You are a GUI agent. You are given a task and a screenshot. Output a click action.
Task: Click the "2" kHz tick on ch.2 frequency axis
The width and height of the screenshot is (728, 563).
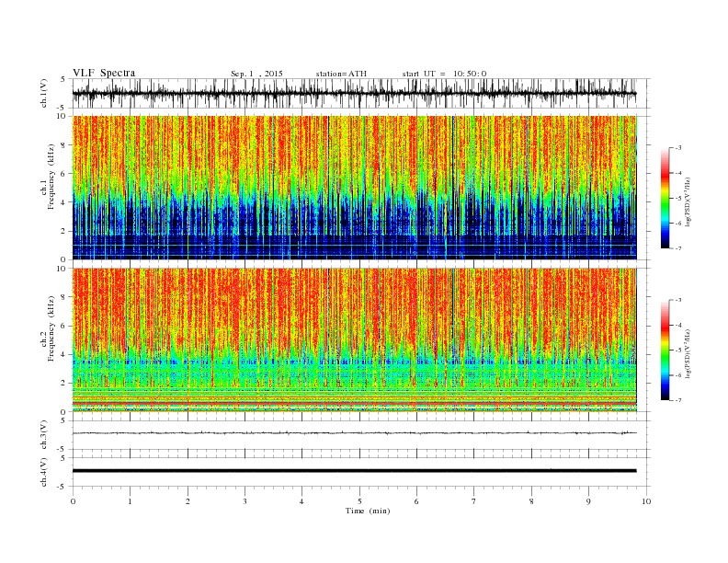[63, 383]
